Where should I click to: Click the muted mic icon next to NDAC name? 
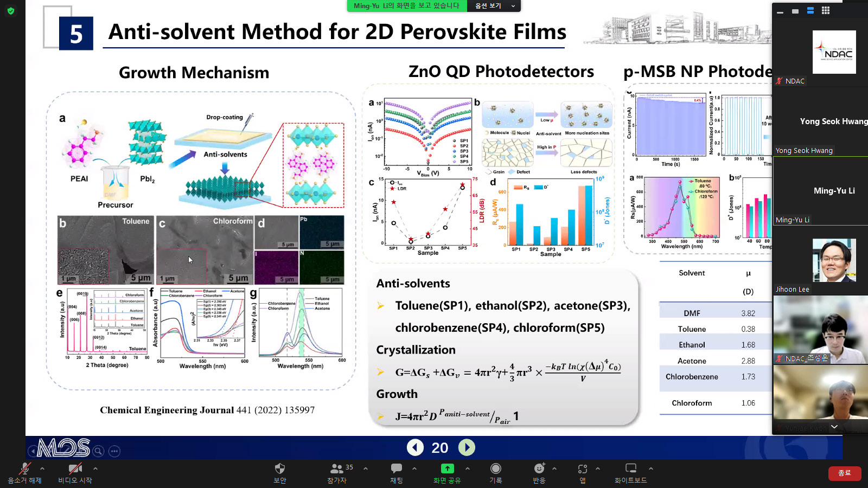[780, 81]
